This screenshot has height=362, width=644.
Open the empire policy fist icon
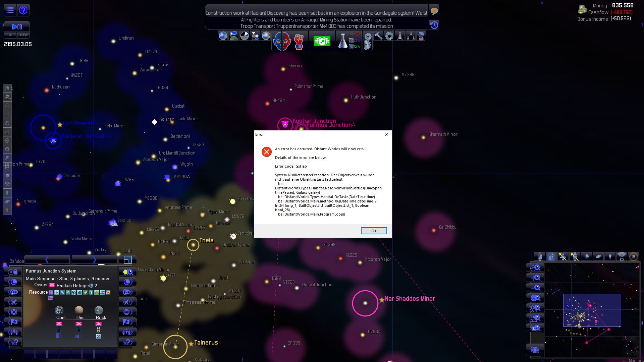299,41
